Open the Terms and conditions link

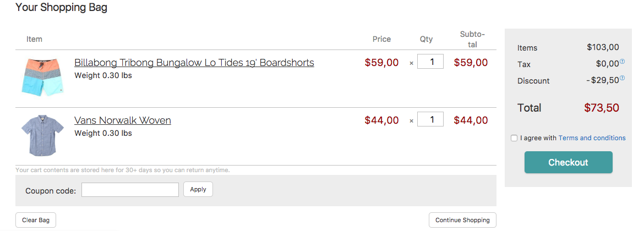[592, 138]
